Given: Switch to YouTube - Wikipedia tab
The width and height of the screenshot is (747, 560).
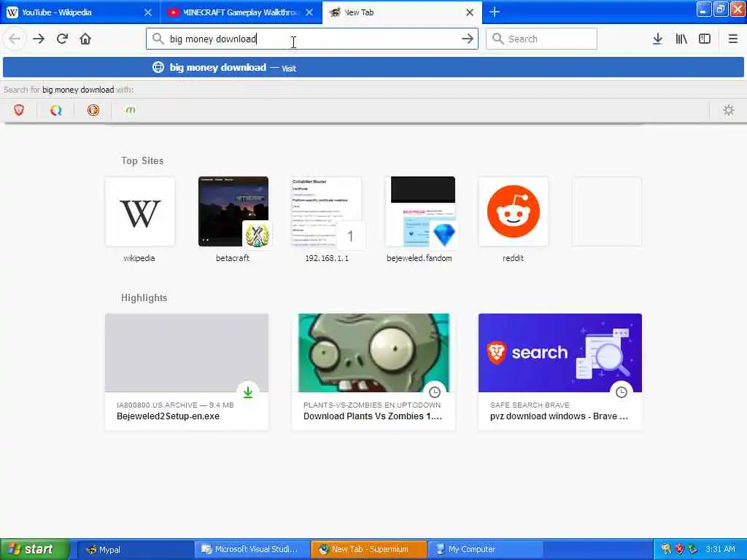Looking at the screenshot, I should tap(80, 12).
